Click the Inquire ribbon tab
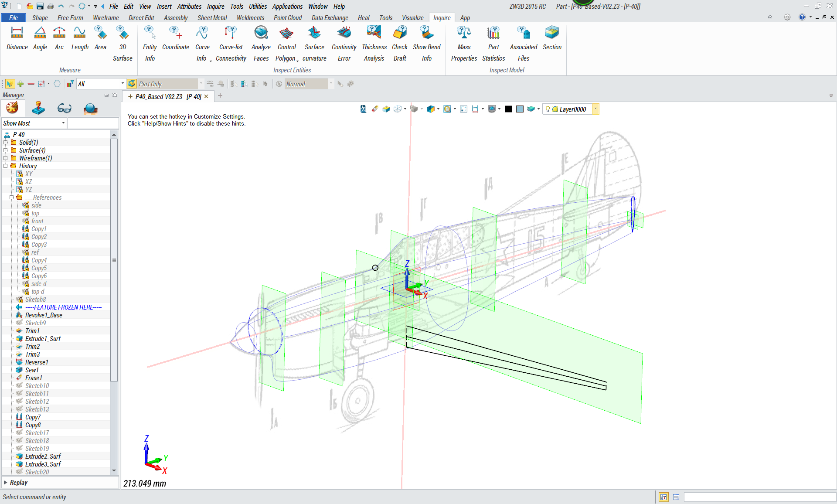Screen dimensions: 837x504 441,17
